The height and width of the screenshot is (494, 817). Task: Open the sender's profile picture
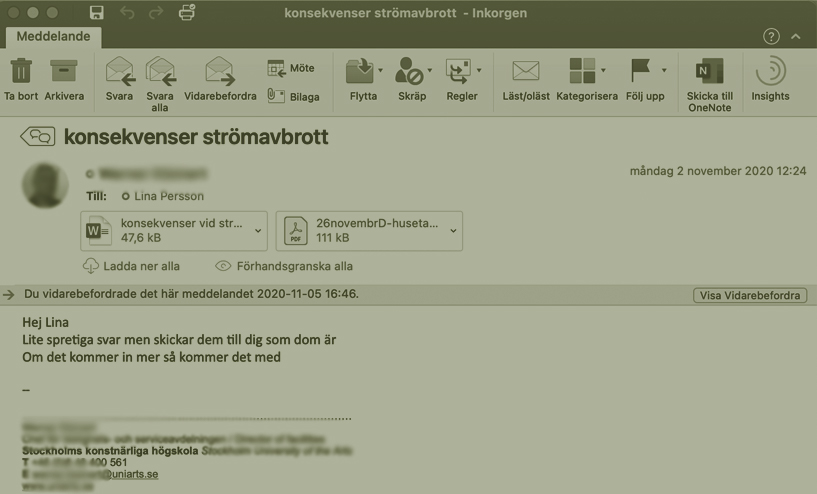[45, 184]
